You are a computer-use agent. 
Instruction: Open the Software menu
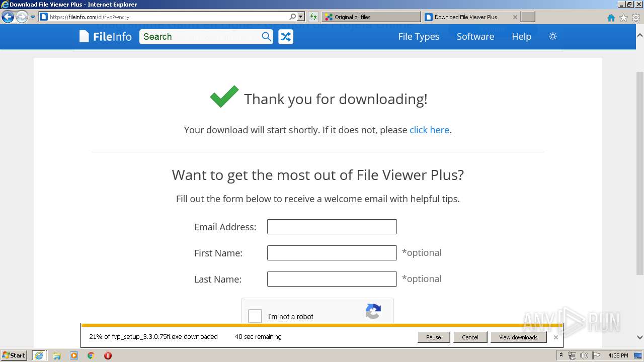click(475, 37)
